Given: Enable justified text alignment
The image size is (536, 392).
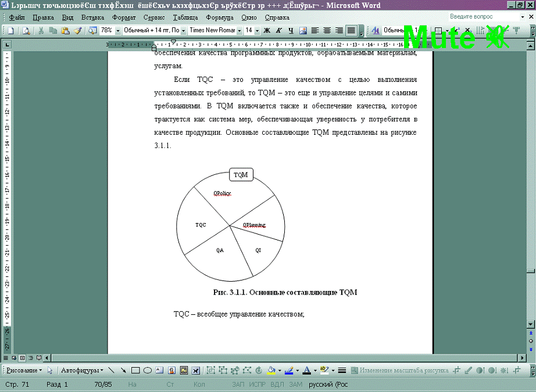Looking at the screenshot, I should 351,30.
